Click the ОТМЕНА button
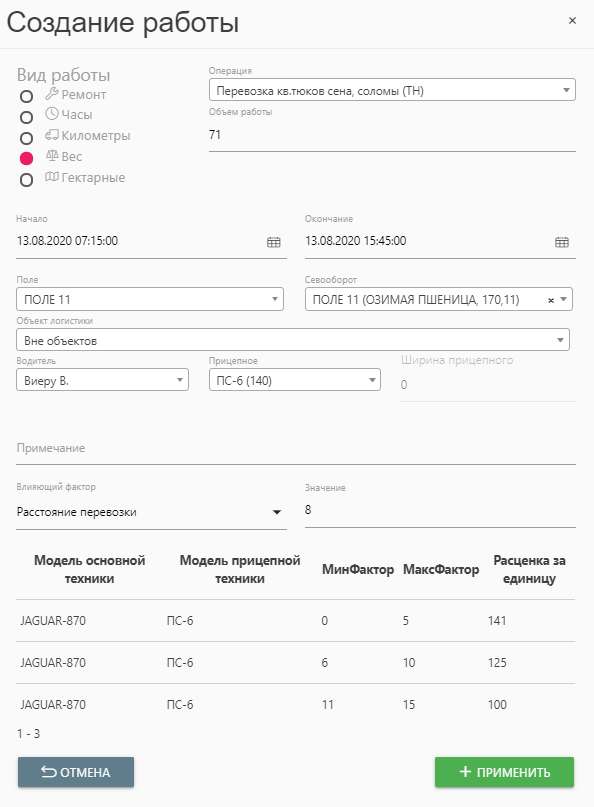The height and width of the screenshot is (807, 594). coord(76,772)
